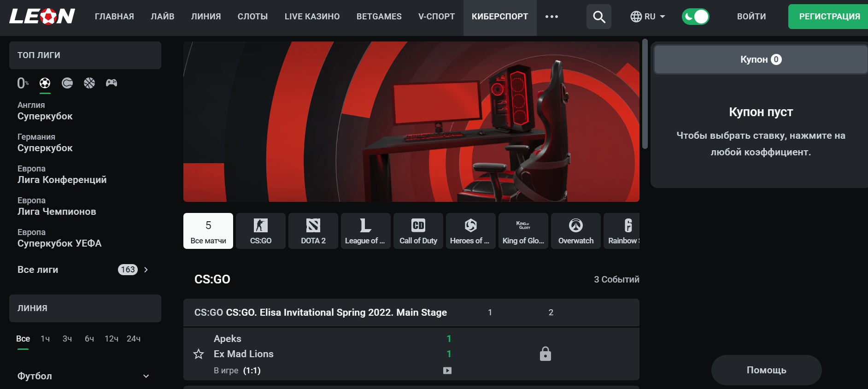The height and width of the screenshot is (389, 868).
Task: Choose the Overwatch game filter
Action: pos(575,231)
